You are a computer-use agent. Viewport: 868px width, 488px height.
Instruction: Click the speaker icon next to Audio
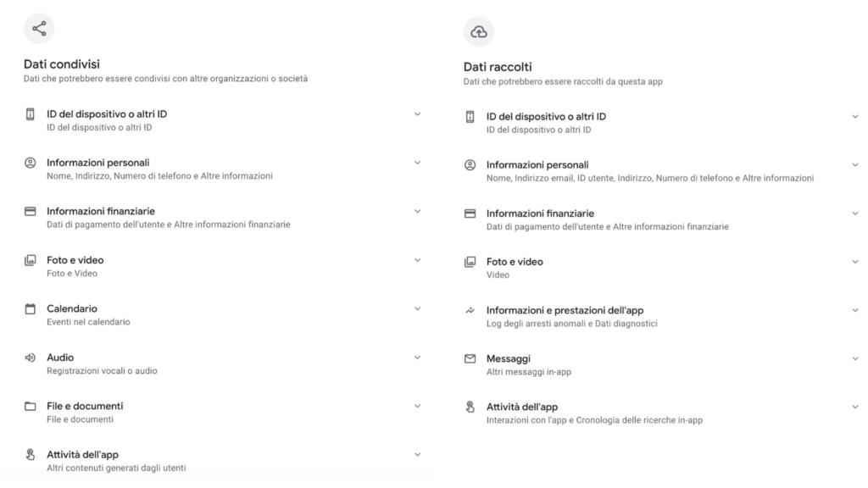coord(31,358)
